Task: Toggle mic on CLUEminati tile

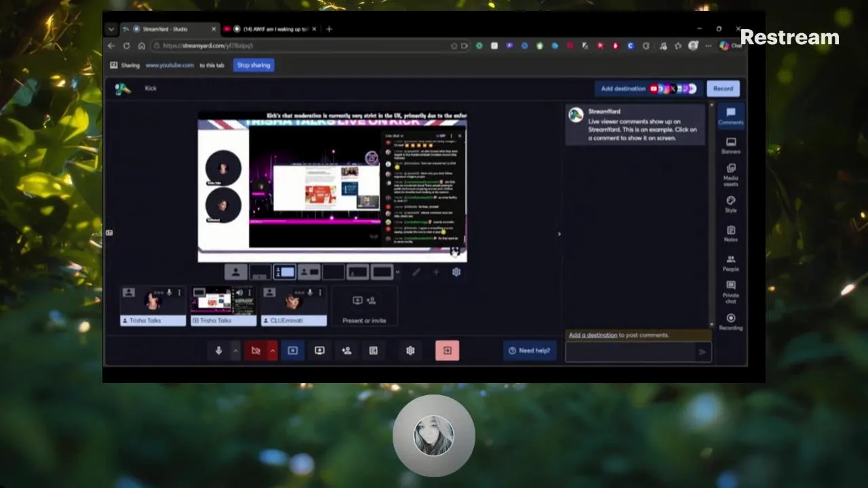Action: pyautogui.click(x=311, y=292)
